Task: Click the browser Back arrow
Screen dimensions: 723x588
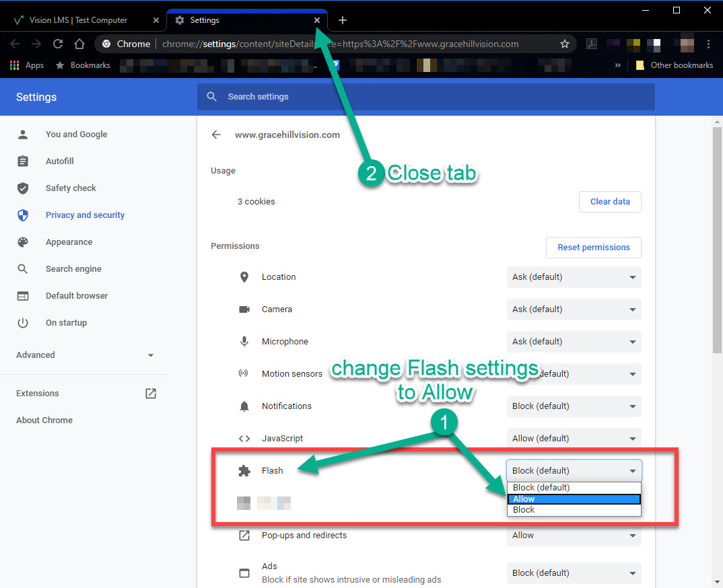Action: pyautogui.click(x=15, y=44)
